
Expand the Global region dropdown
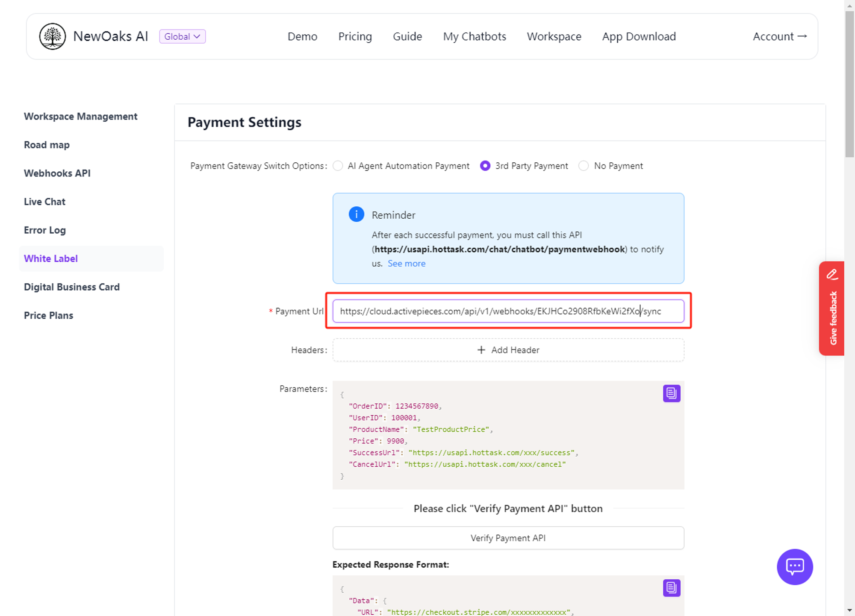[x=182, y=36]
